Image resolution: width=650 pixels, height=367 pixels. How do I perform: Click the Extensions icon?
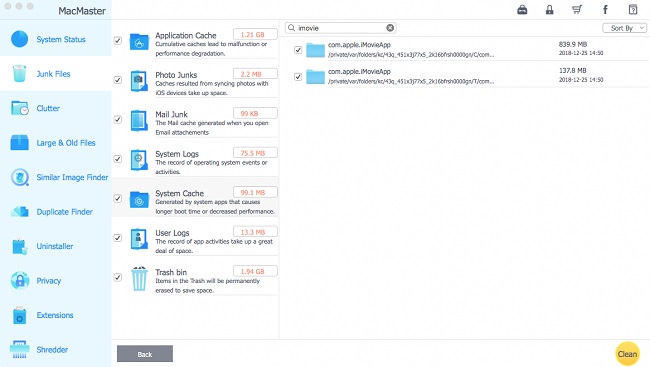coord(19,315)
